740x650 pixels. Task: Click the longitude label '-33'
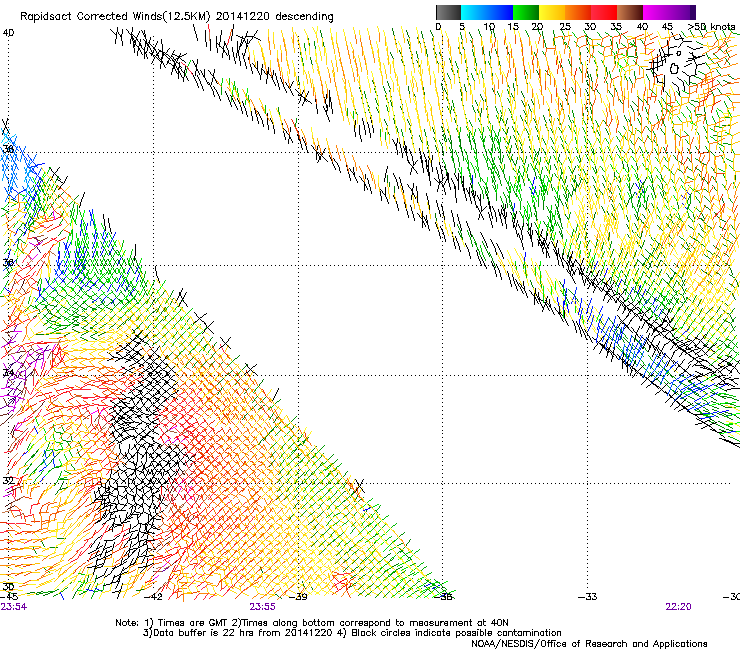pyautogui.click(x=588, y=597)
